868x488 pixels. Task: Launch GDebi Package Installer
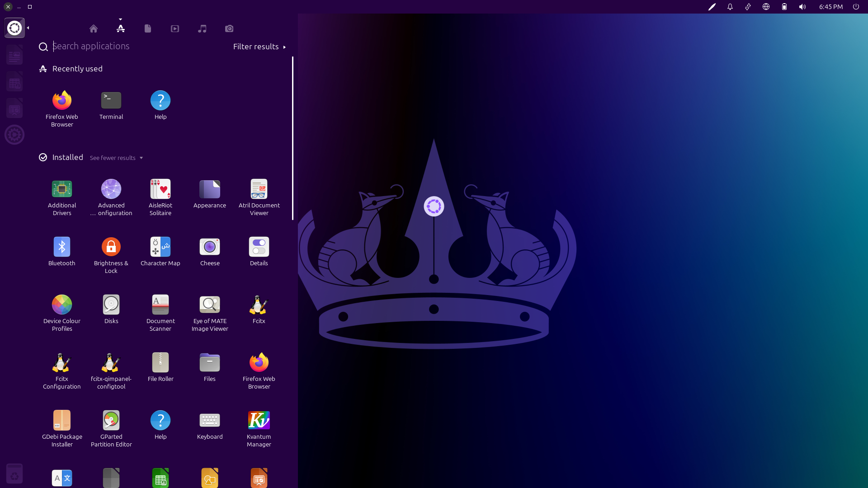pos(62,429)
